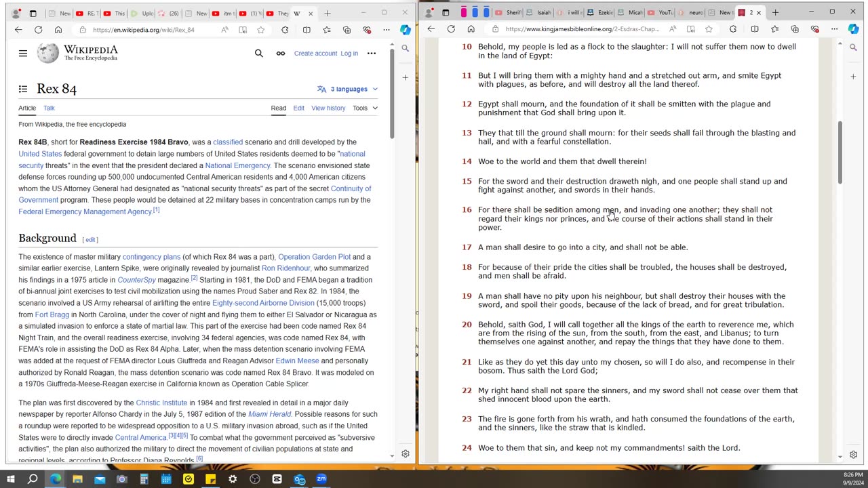Expand the 3 languages dropdown
The height and width of the screenshot is (488, 868).
tap(347, 89)
